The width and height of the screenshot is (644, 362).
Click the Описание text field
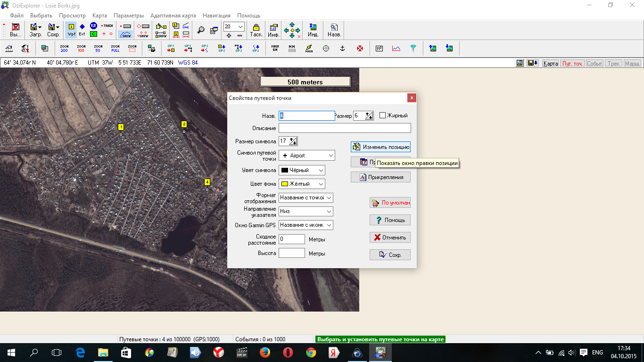click(x=345, y=128)
